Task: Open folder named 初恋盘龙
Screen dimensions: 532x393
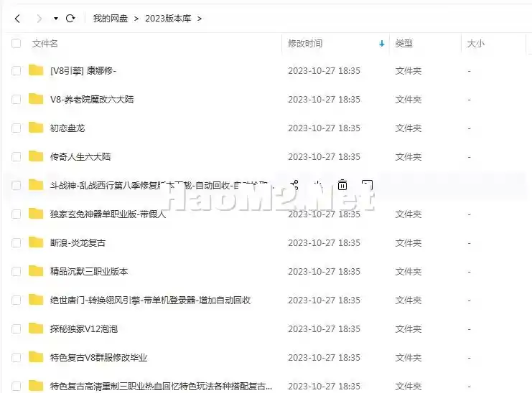Action: coord(67,128)
